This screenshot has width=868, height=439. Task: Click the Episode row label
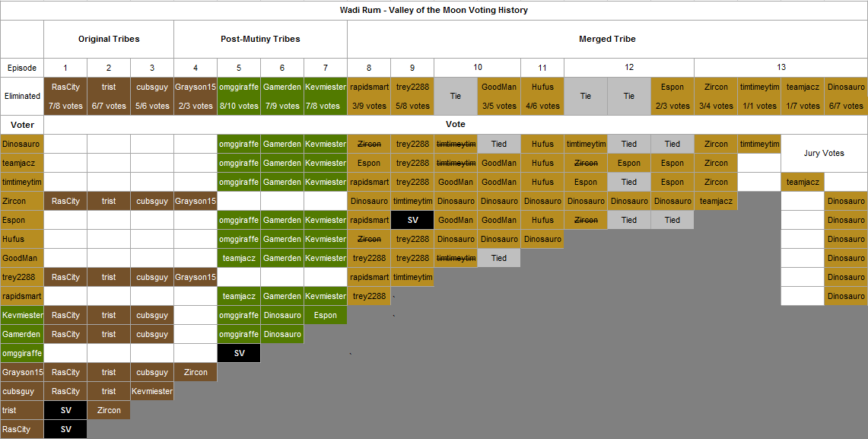pos(22,68)
